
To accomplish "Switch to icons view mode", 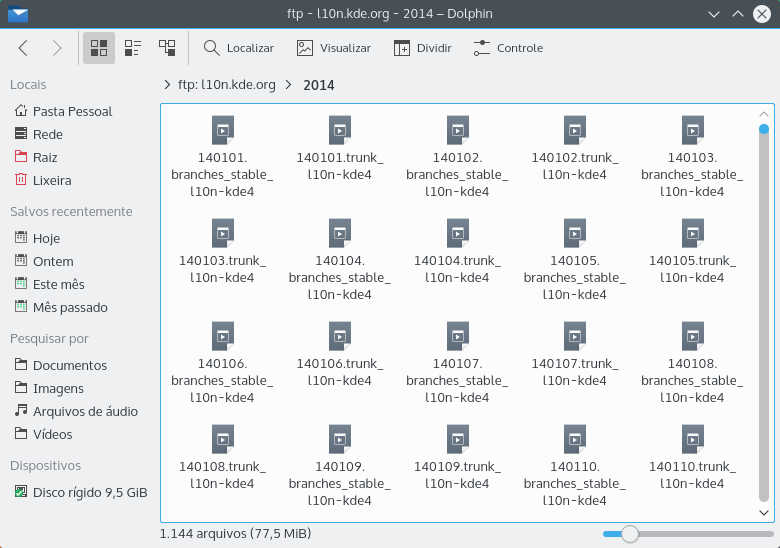I will [x=99, y=48].
